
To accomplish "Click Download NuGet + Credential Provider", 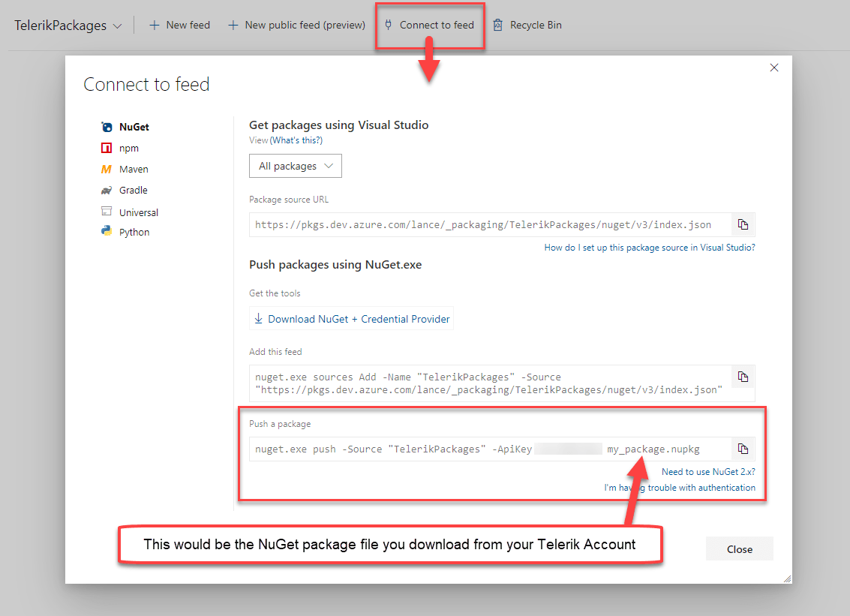I will pyautogui.click(x=352, y=319).
